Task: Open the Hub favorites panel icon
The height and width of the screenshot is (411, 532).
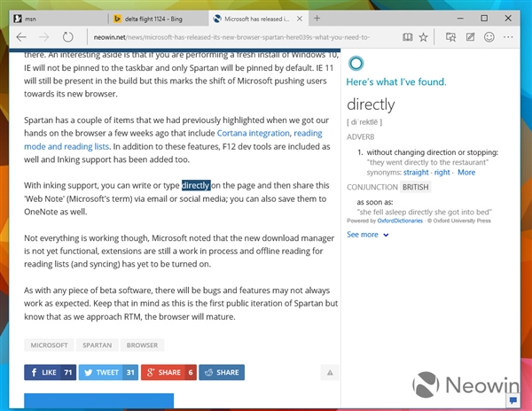Action: coord(450,37)
